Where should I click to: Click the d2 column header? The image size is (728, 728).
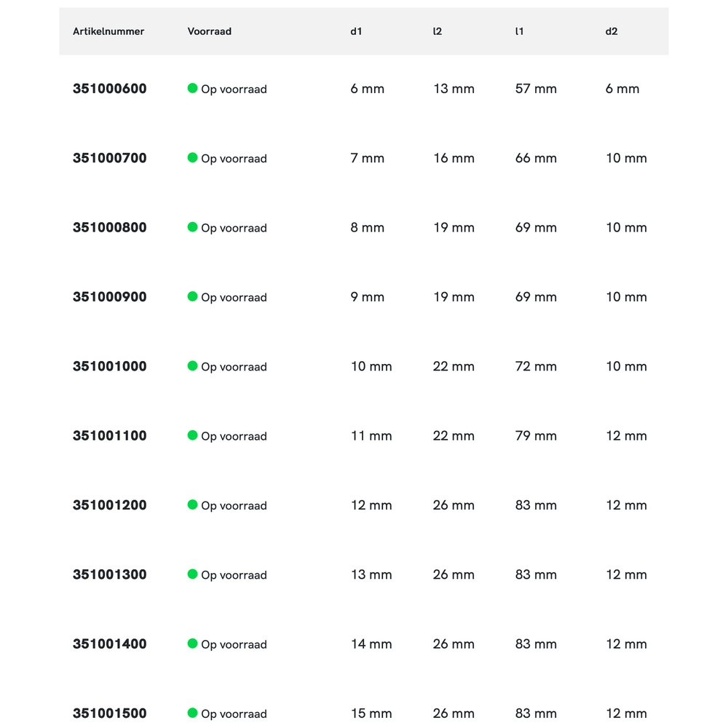[x=612, y=31]
